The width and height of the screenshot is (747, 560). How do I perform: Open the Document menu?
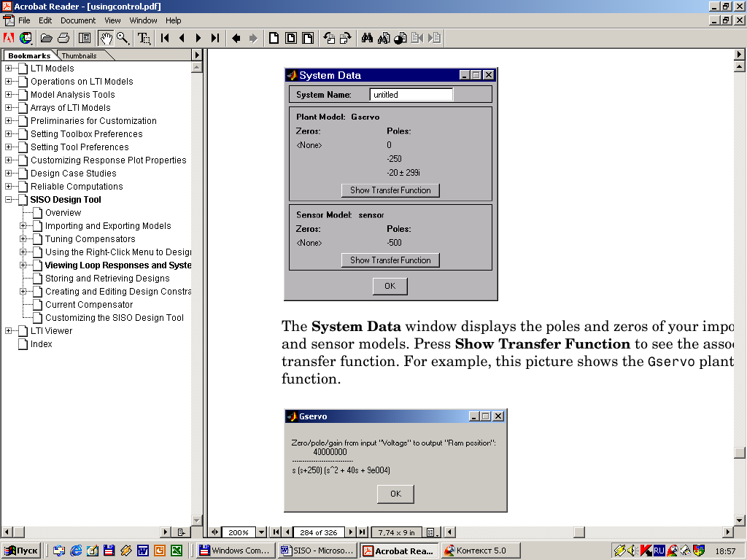(x=78, y=20)
